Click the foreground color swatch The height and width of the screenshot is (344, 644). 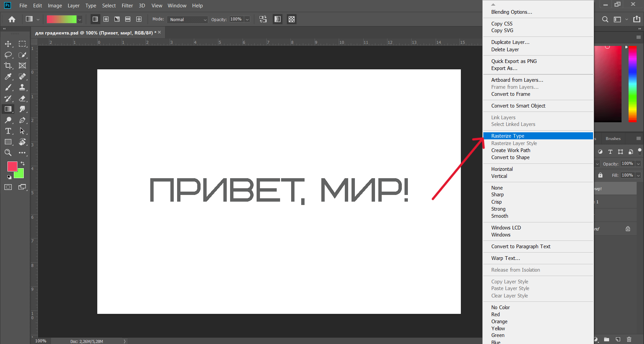(x=12, y=166)
